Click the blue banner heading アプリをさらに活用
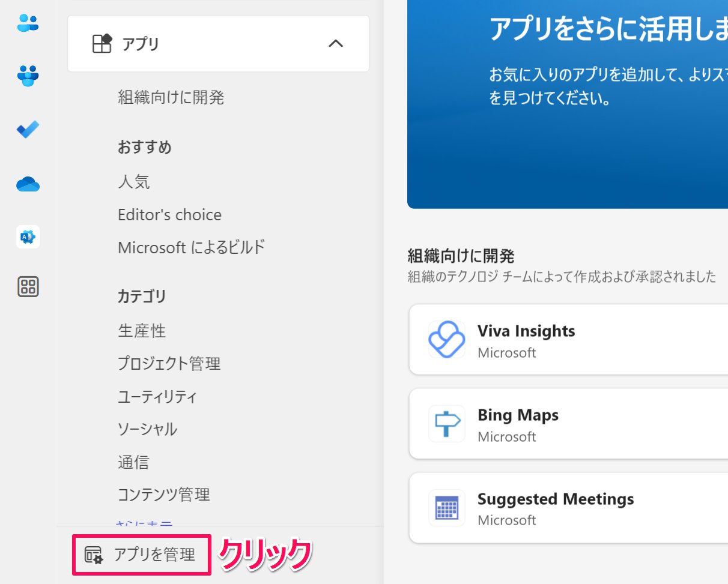 [608, 29]
